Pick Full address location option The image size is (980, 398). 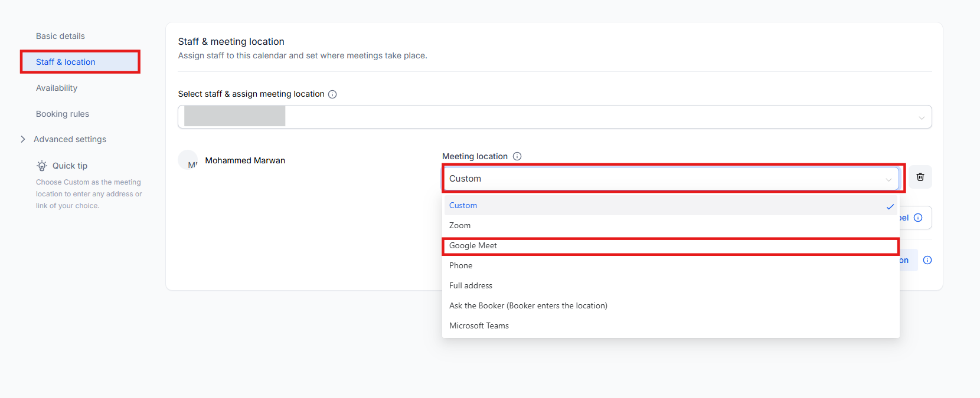click(471, 286)
